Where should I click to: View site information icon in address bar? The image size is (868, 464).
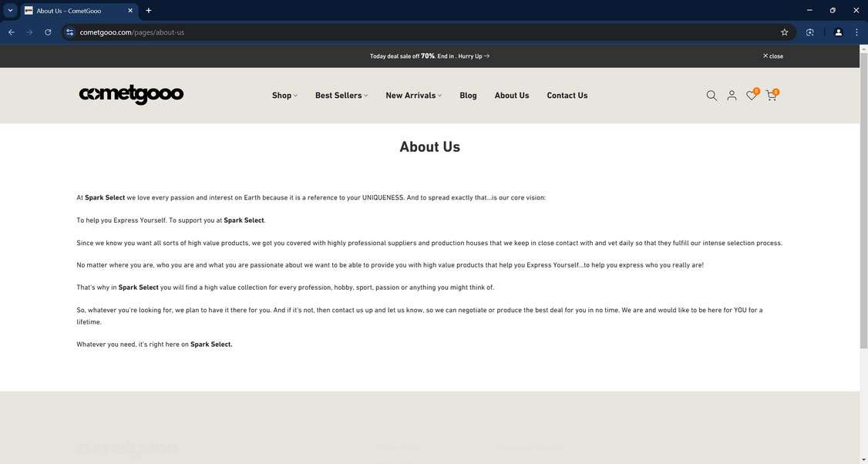point(69,32)
